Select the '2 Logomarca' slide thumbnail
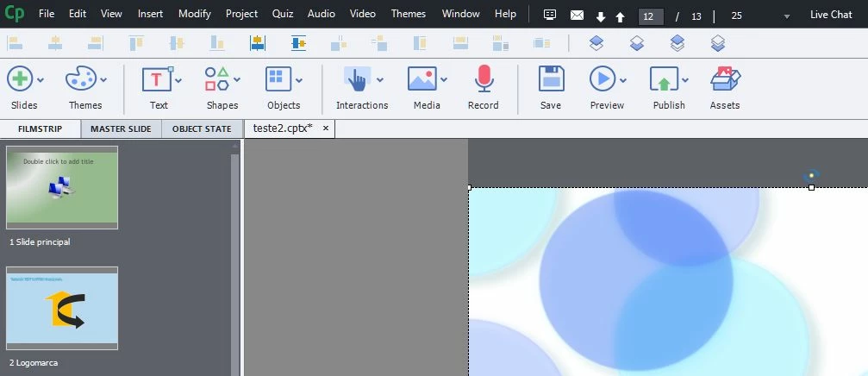This screenshot has height=376, width=868. (x=62, y=309)
